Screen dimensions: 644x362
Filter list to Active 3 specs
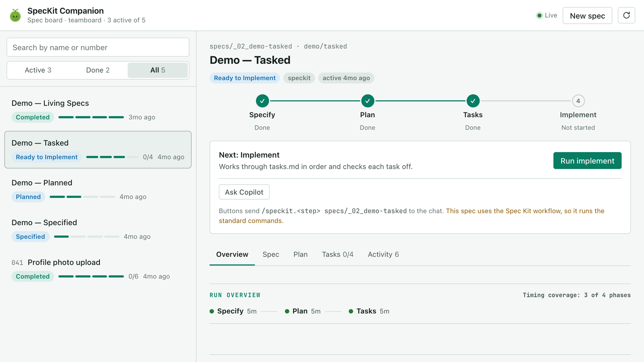pos(38,70)
